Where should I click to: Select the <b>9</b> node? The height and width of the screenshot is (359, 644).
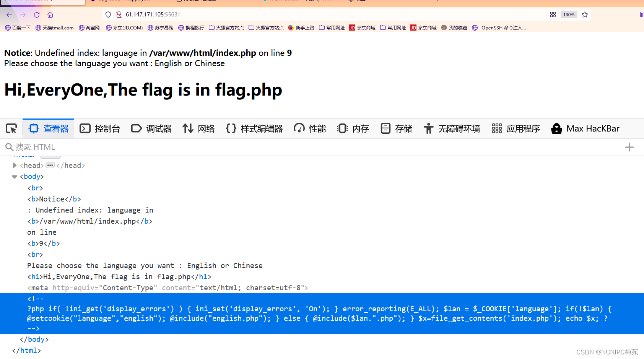44,244
